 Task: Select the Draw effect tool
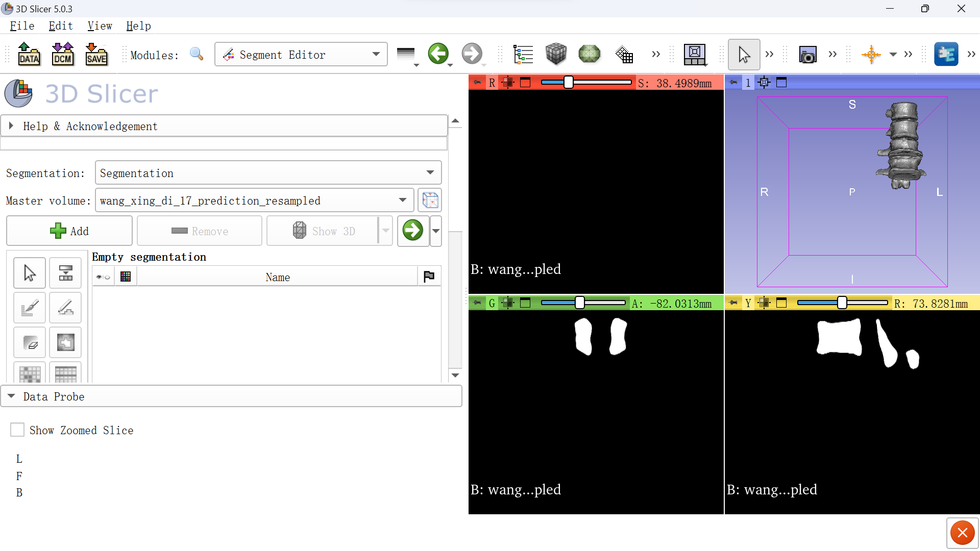click(x=65, y=308)
